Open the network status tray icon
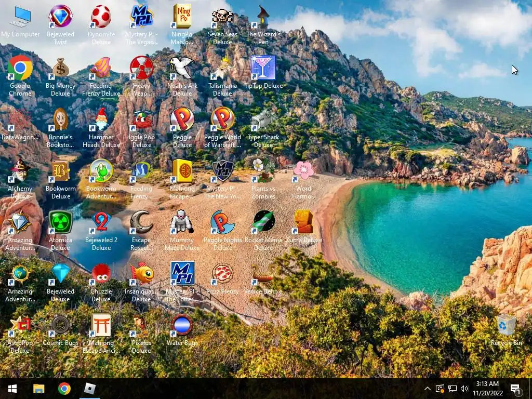 [453, 389]
